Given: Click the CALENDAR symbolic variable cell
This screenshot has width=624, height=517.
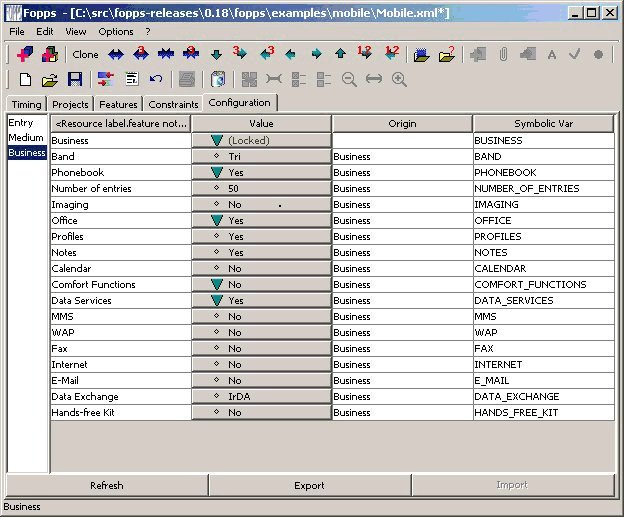Looking at the screenshot, I should [544, 269].
